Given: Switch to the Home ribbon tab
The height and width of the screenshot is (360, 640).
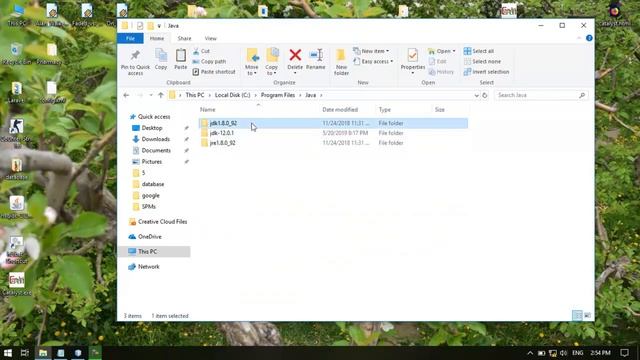Looking at the screenshot, I should click(x=157, y=38).
